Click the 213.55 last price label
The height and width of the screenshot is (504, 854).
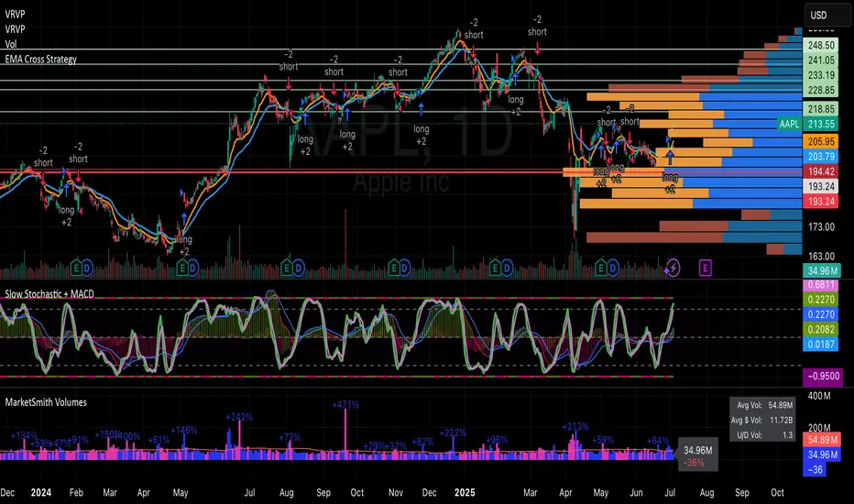click(x=821, y=125)
